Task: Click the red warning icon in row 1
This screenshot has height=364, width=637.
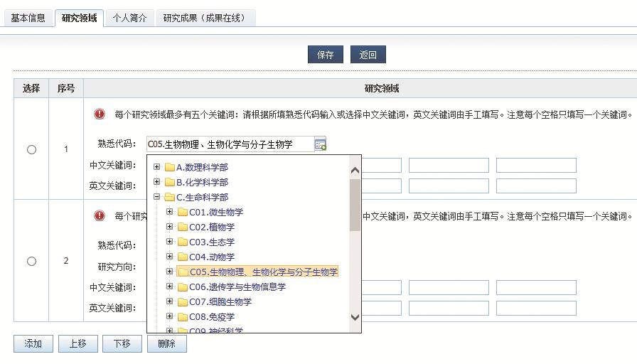Action: pos(100,114)
